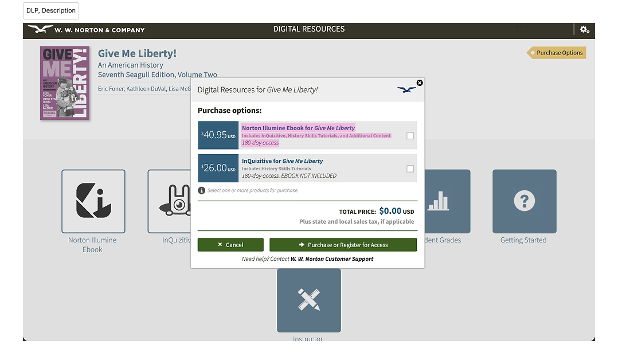Click the $26.00 USD price block
This screenshot has width=618, height=364.
click(x=218, y=168)
